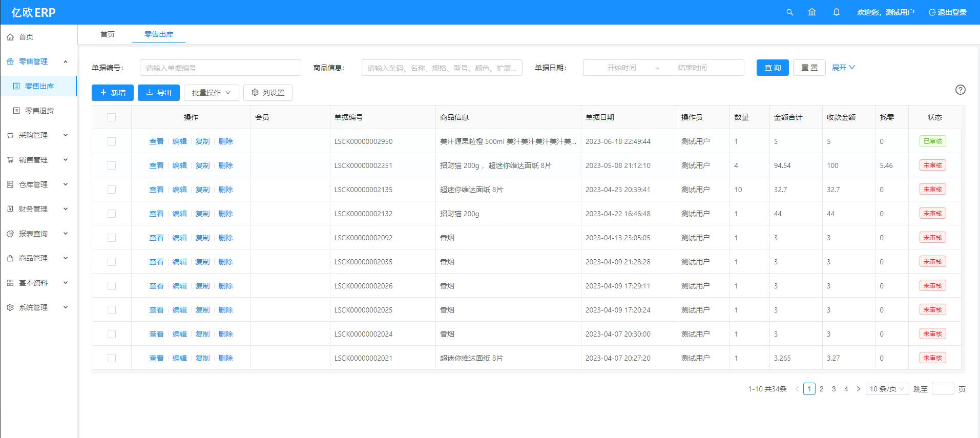Check the row LSCK00000002950 checkbox
980x438 pixels.
point(112,141)
